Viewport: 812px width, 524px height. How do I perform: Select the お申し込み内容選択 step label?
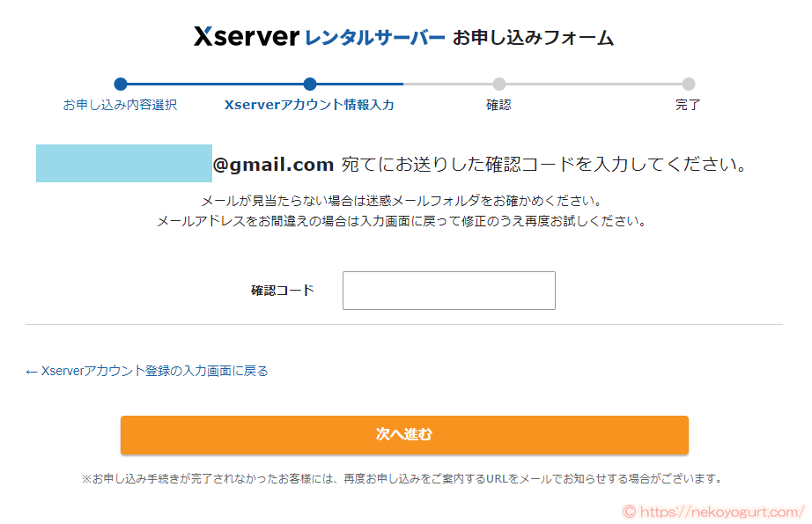[120, 105]
